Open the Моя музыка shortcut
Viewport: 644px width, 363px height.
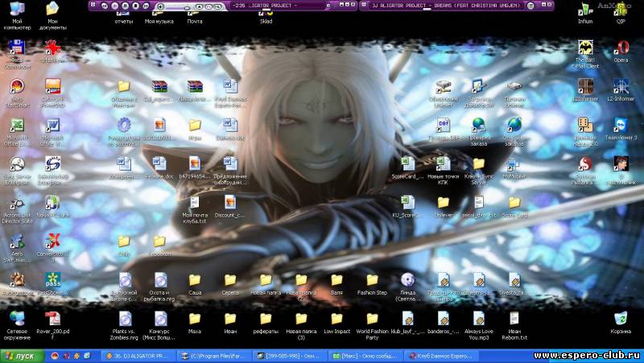point(159,17)
